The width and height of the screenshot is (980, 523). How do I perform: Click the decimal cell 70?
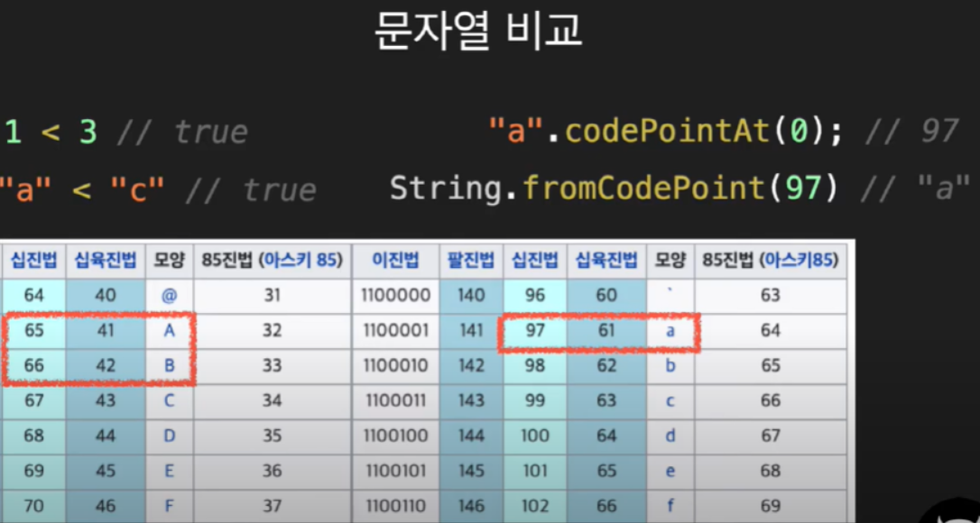(x=33, y=505)
